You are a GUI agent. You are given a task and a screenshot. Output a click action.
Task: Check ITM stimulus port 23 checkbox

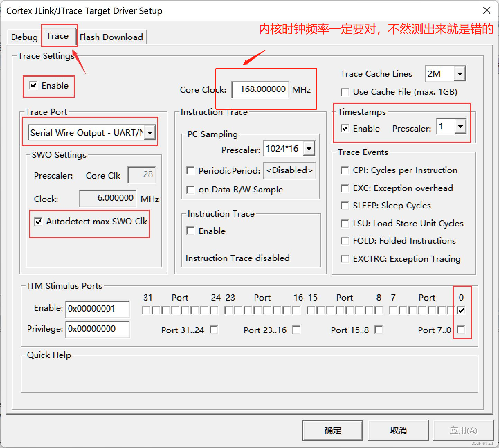(x=228, y=310)
